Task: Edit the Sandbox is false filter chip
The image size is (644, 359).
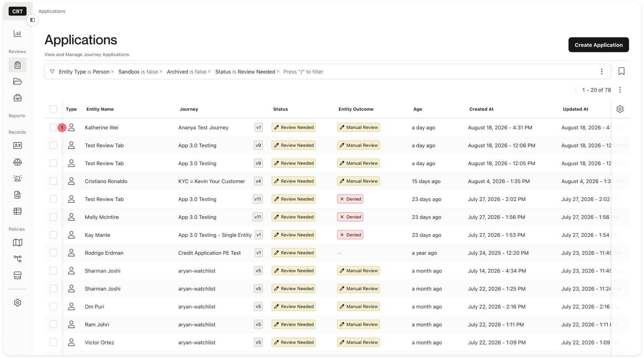Action: click(x=138, y=72)
